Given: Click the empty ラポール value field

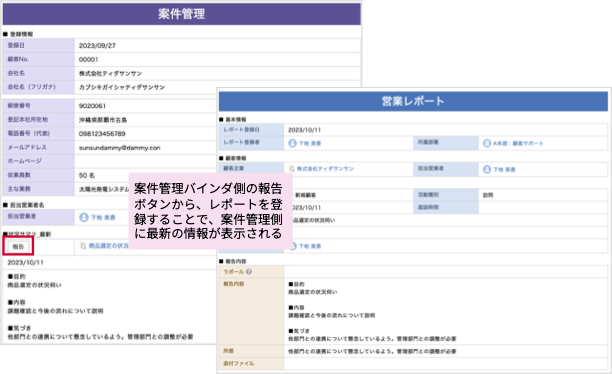Looking at the screenshot, I should click(x=446, y=272).
